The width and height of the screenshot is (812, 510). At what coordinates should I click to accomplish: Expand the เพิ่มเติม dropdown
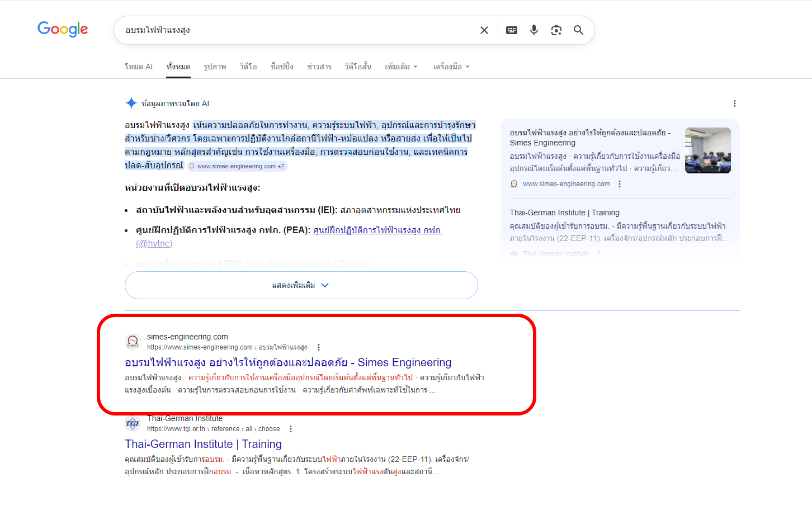tap(401, 67)
